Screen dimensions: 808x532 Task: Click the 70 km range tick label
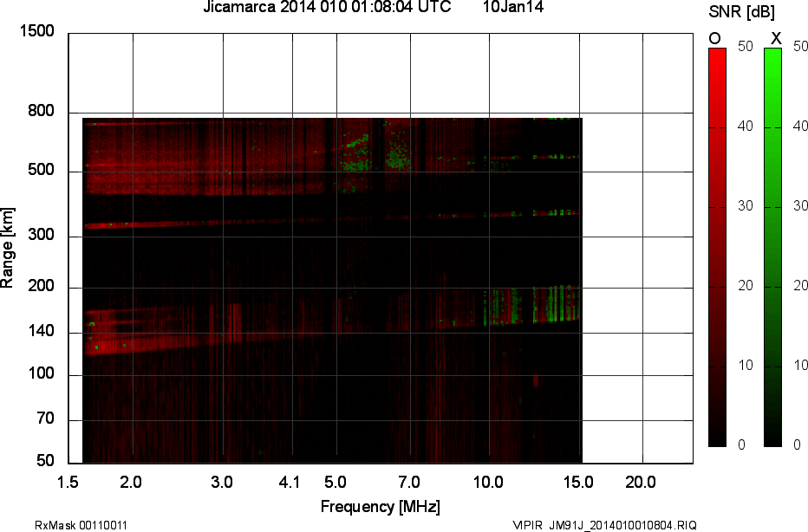47,420
